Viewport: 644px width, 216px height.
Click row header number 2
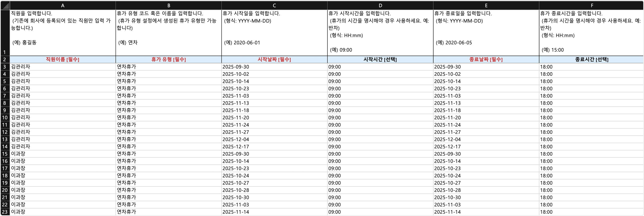(x=5, y=59)
